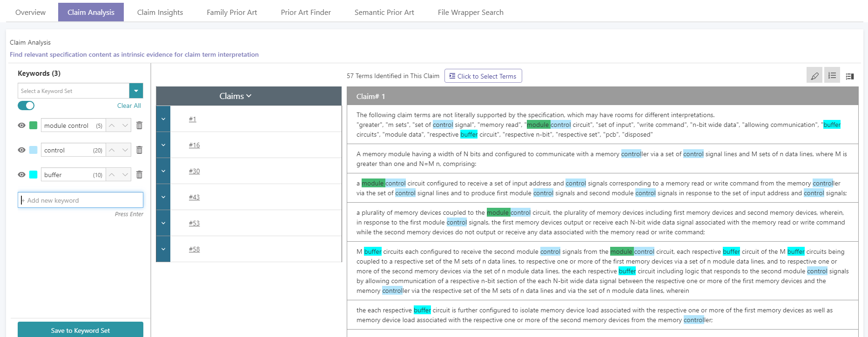
Task: Expand claim #1 row chevron
Action: tap(163, 119)
